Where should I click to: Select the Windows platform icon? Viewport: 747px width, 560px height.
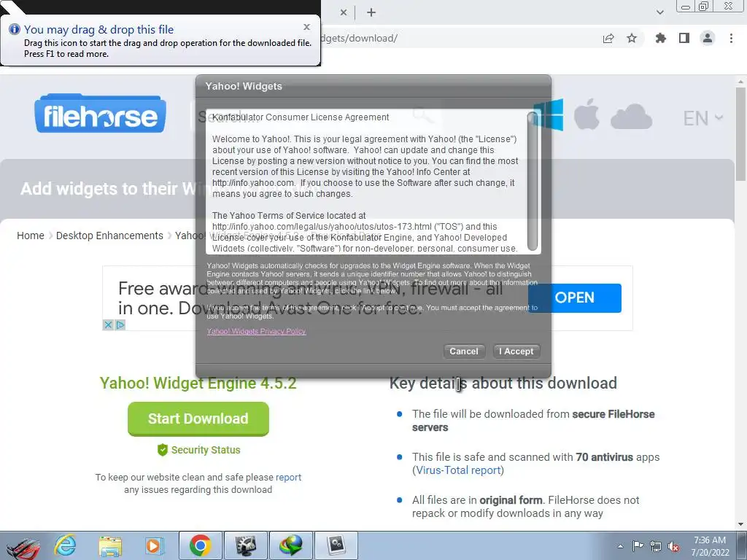tap(548, 114)
